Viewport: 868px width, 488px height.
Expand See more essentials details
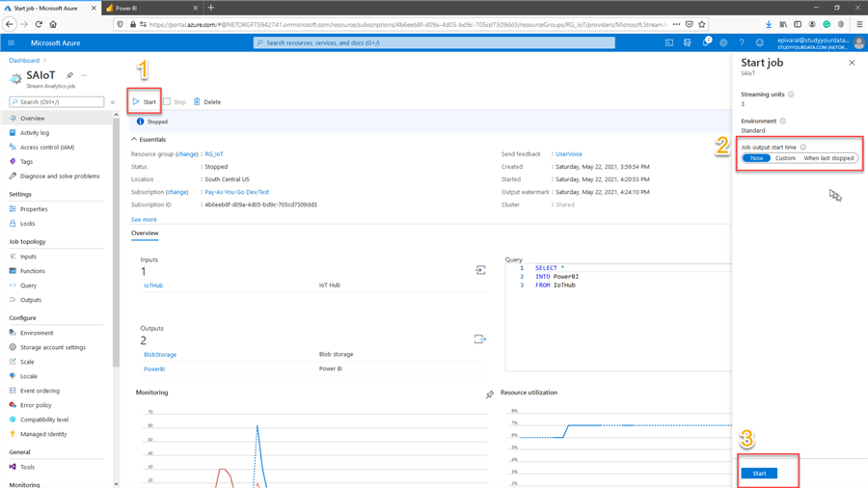[144, 220]
